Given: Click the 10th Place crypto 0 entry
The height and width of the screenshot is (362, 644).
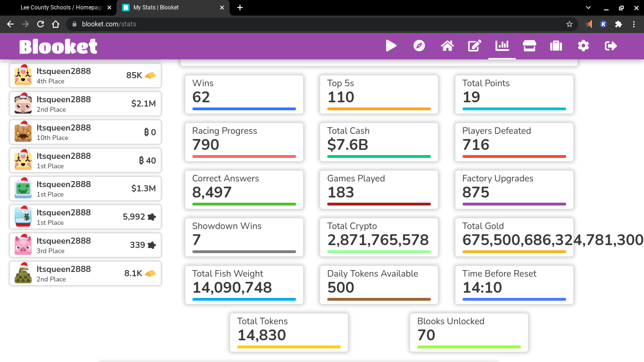Looking at the screenshot, I should pos(85,132).
